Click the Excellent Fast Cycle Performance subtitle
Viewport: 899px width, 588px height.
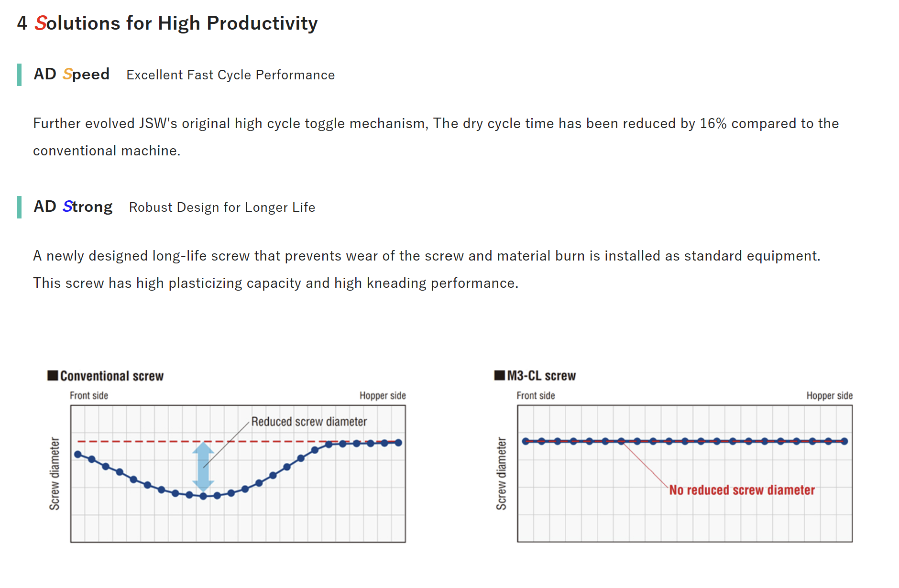pyautogui.click(x=230, y=75)
